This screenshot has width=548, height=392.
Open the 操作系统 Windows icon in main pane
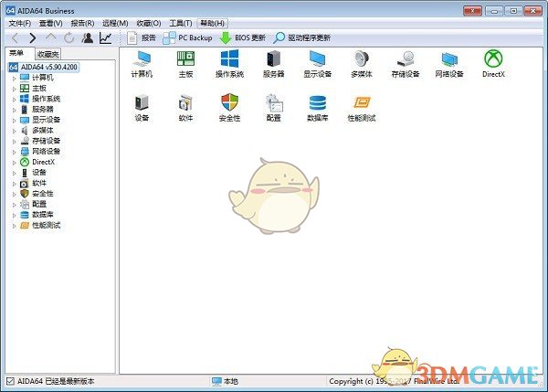click(x=229, y=64)
